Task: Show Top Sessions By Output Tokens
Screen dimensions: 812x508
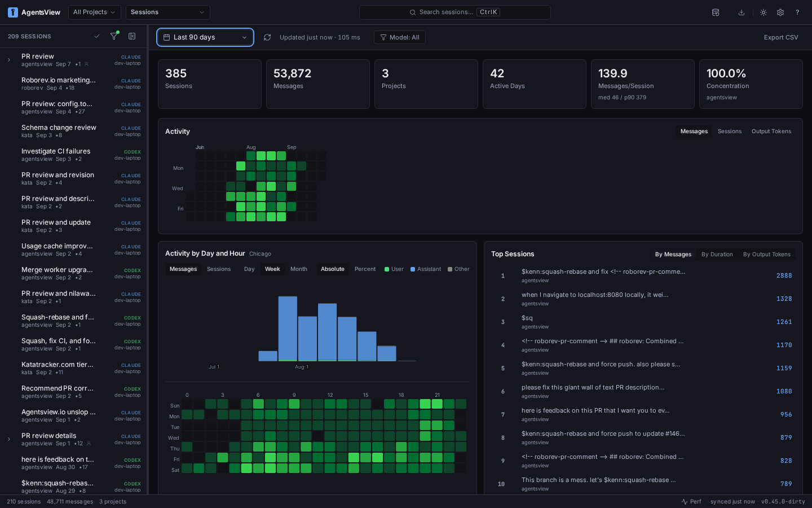Action: pos(767,255)
